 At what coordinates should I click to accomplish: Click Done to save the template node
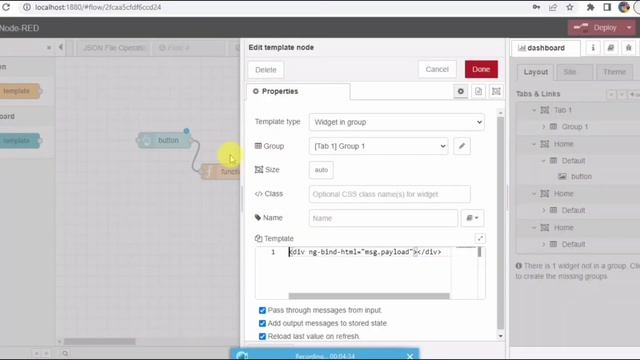[481, 69]
